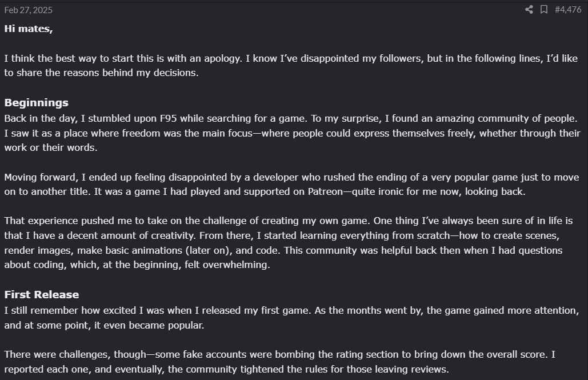Open the post number #4,476 permalink

click(x=567, y=9)
